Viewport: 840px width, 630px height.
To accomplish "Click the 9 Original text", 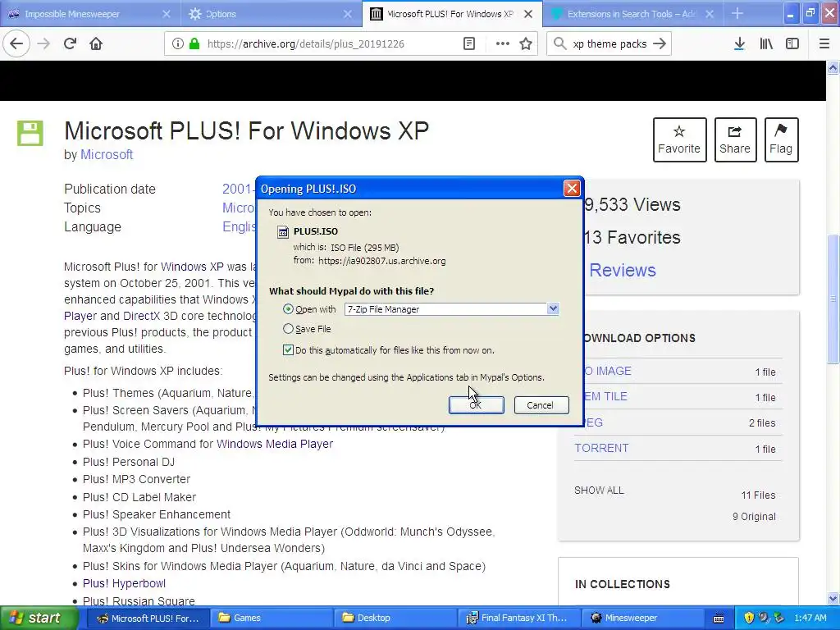I will [754, 517].
